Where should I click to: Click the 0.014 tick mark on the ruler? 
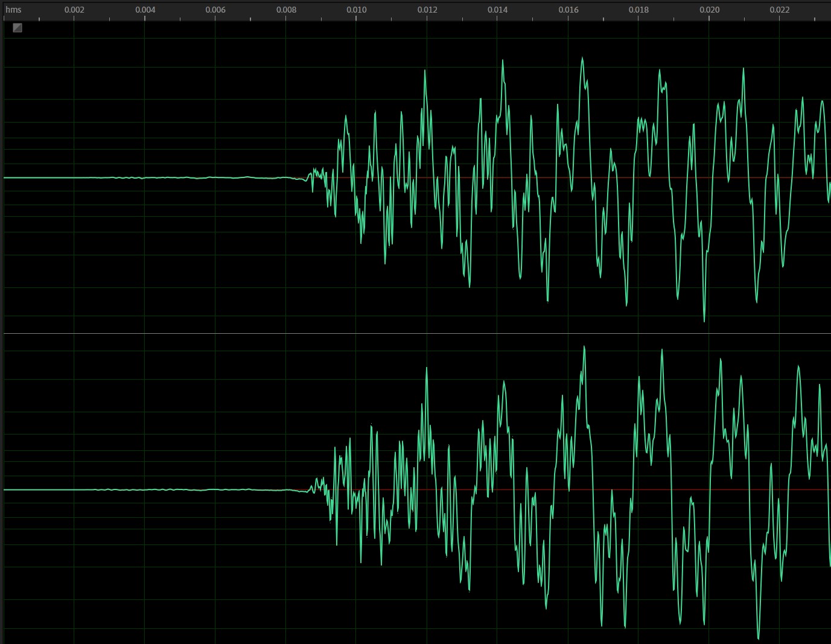[497, 18]
